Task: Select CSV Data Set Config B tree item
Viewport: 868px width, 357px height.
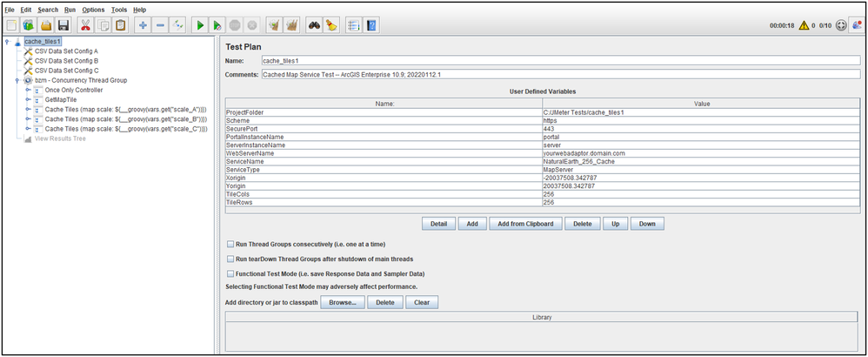Action: 66,61
